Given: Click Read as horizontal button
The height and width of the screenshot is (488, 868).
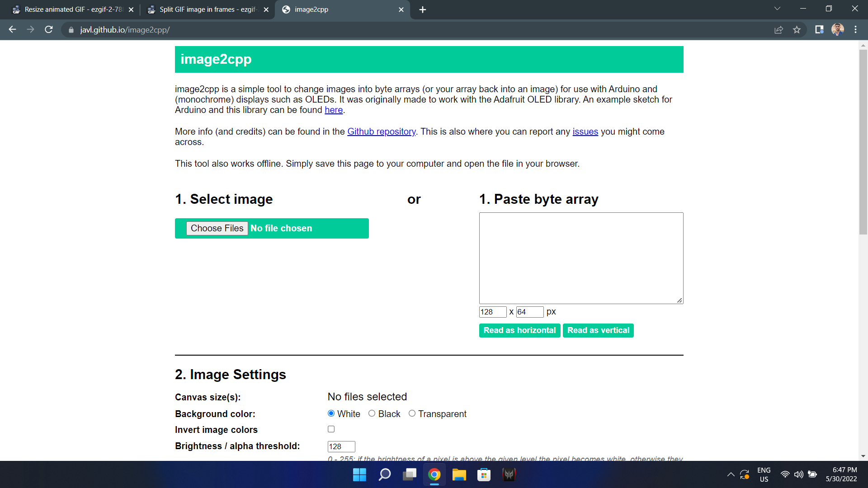Looking at the screenshot, I should tap(519, 330).
